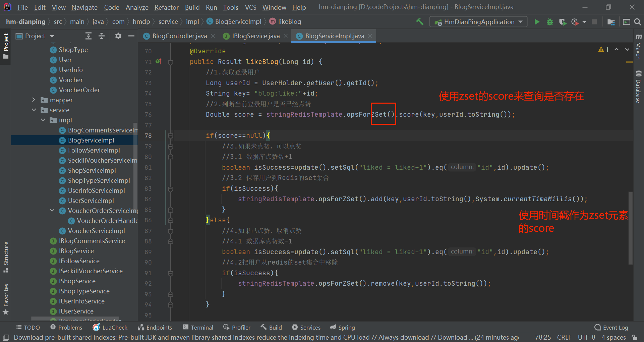Go to previous highlighted error arrow
The width and height of the screenshot is (644, 342).
[x=617, y=49]
